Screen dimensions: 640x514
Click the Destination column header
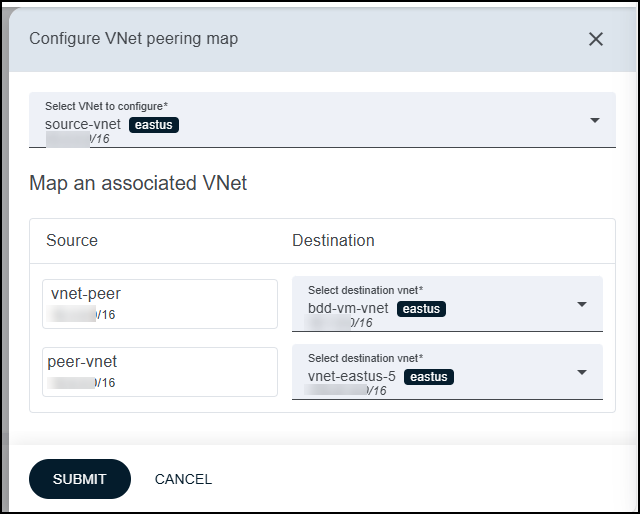(x=333, y=240)
